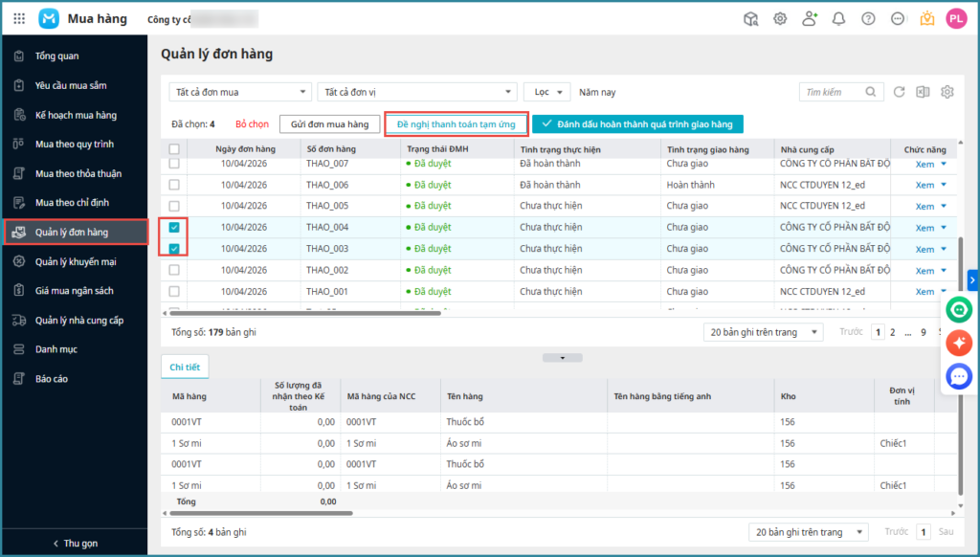
Task: Click the refresh icon beside search box
Action: point(899,92)
